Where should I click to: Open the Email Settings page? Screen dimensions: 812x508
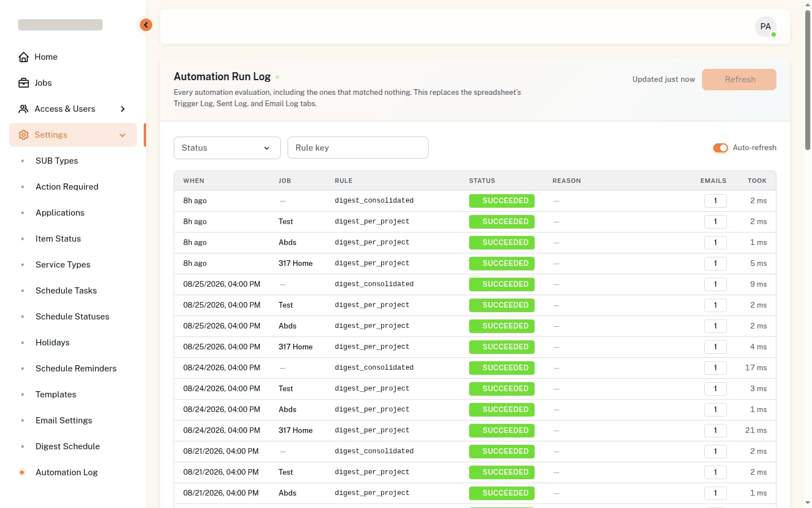(x=64, y=421)
